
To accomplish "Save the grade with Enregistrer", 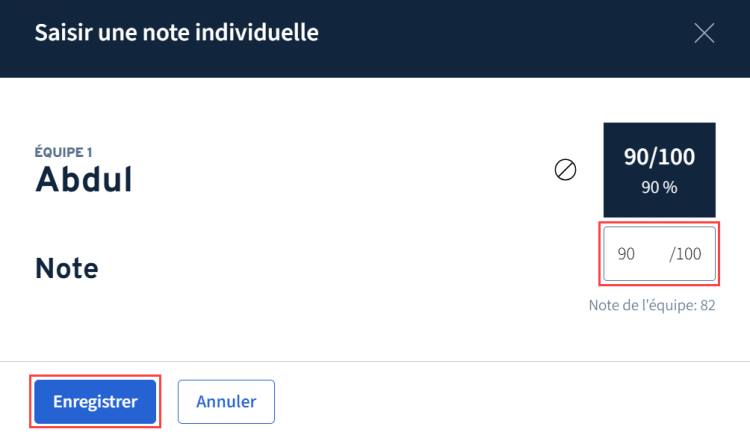I will (94, 402).
